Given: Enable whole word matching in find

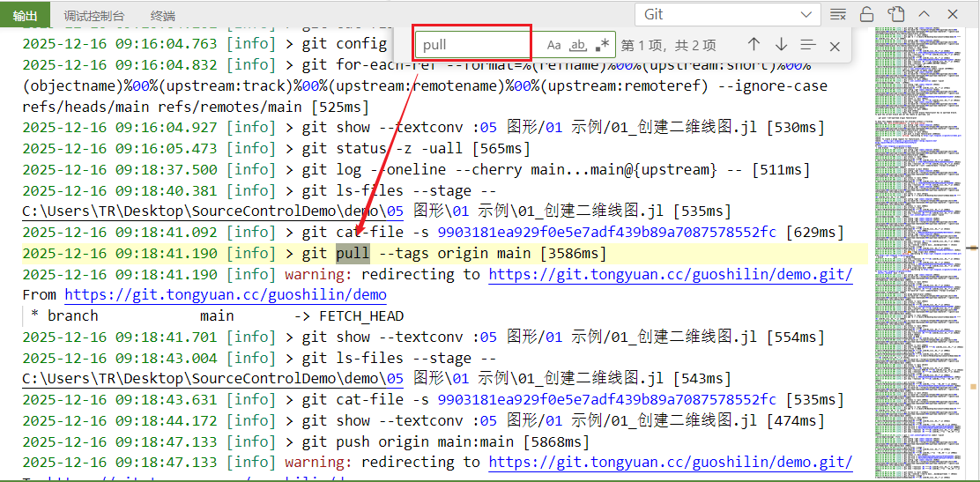Looking at the screenshot, I should [578, 45].
